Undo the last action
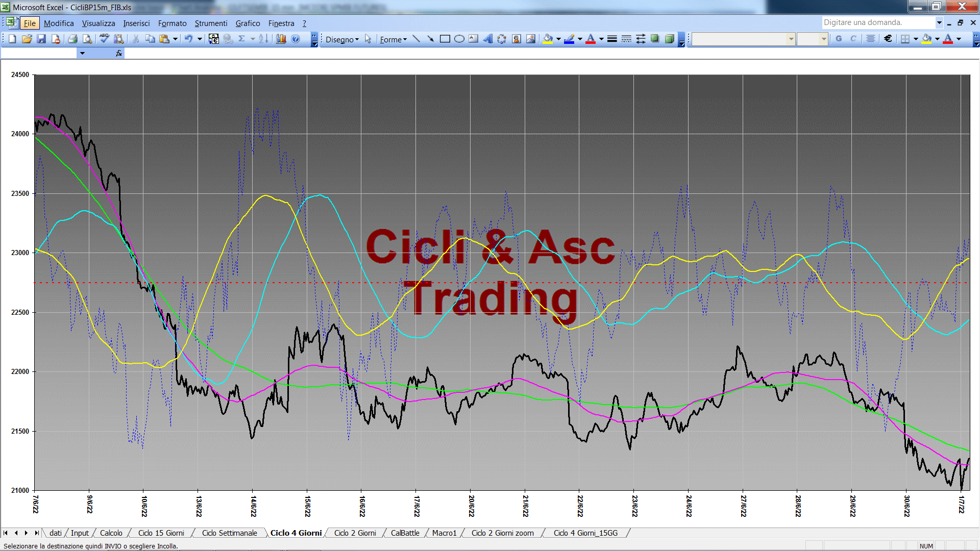 tap(188, 39)
